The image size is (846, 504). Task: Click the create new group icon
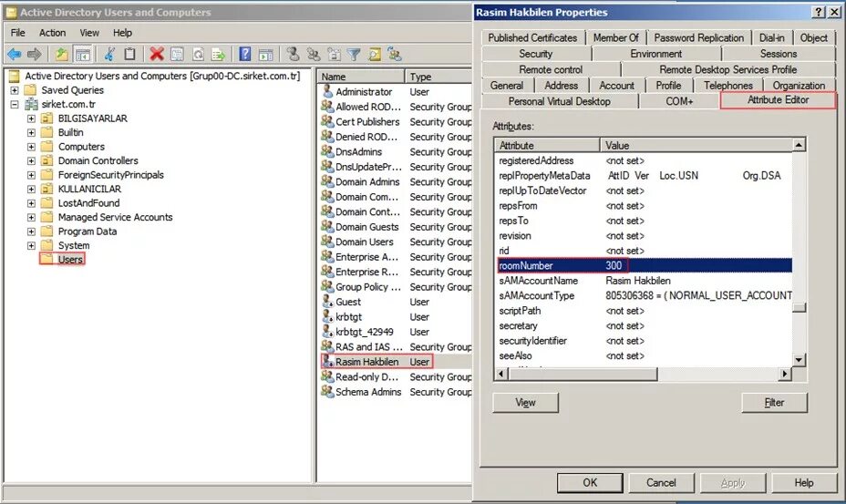(x=314, y=54)
